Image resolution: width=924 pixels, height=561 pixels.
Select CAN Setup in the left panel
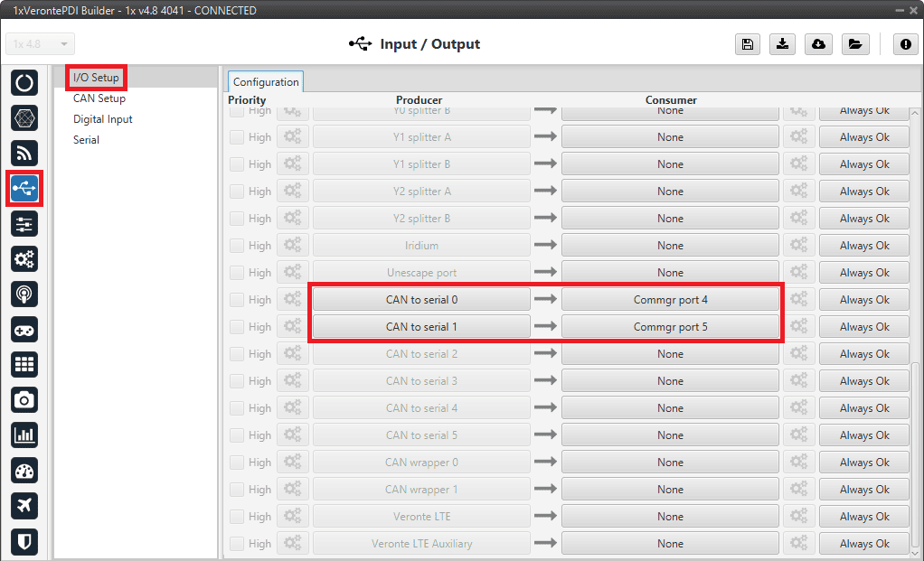click(99, 98)
